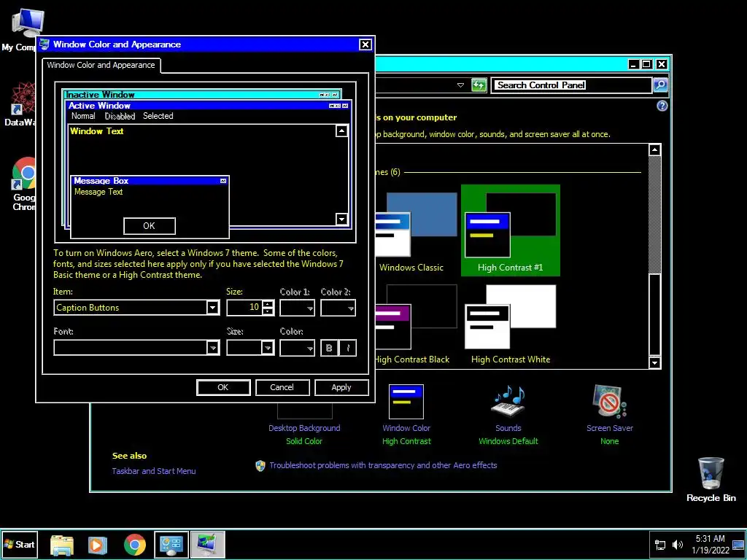The image size is (747, 560).
Task: Close the Window Color and Appearance dialog
Action: (365, 44)
